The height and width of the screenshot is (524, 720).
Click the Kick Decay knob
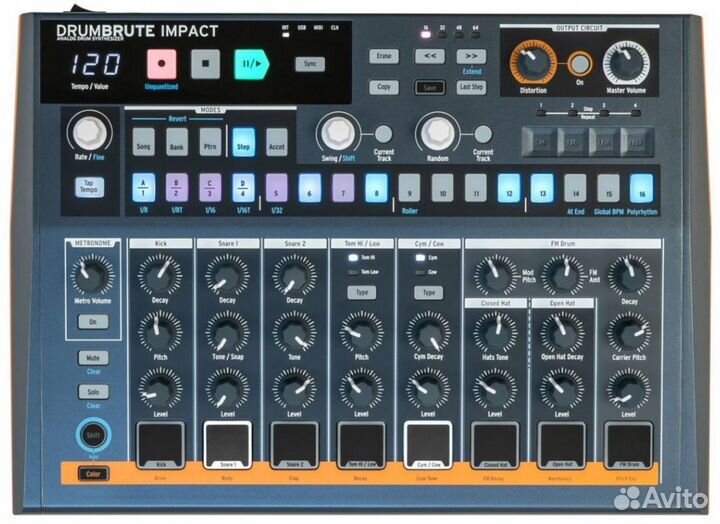[160, 276]
